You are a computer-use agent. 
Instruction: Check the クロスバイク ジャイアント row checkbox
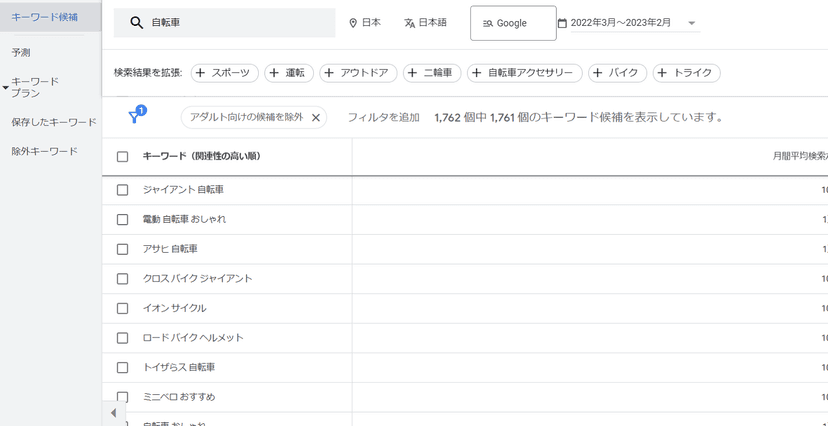click(x=123, y=279)
